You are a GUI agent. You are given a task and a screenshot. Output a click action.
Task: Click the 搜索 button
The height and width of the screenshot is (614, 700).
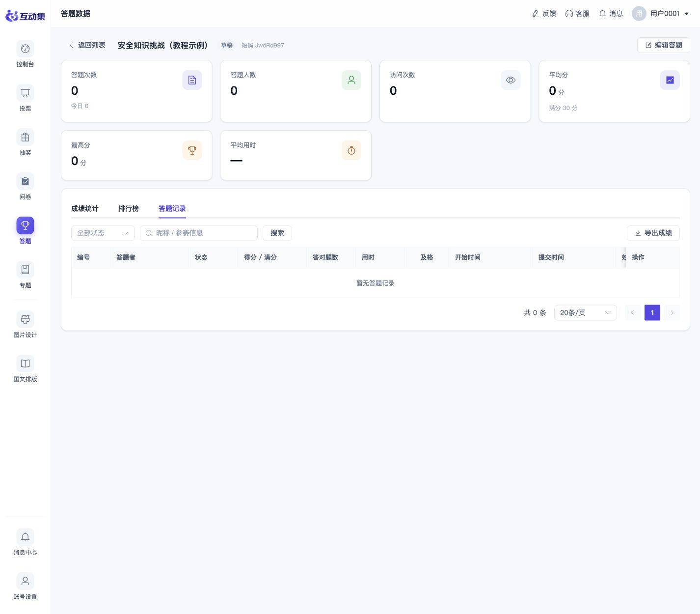(277, 233)
